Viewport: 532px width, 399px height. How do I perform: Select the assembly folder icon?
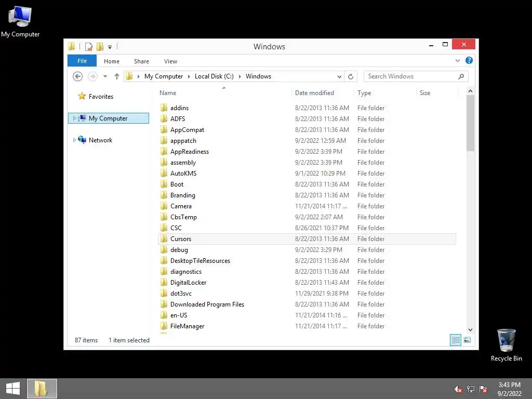click(x=164, y=162)
